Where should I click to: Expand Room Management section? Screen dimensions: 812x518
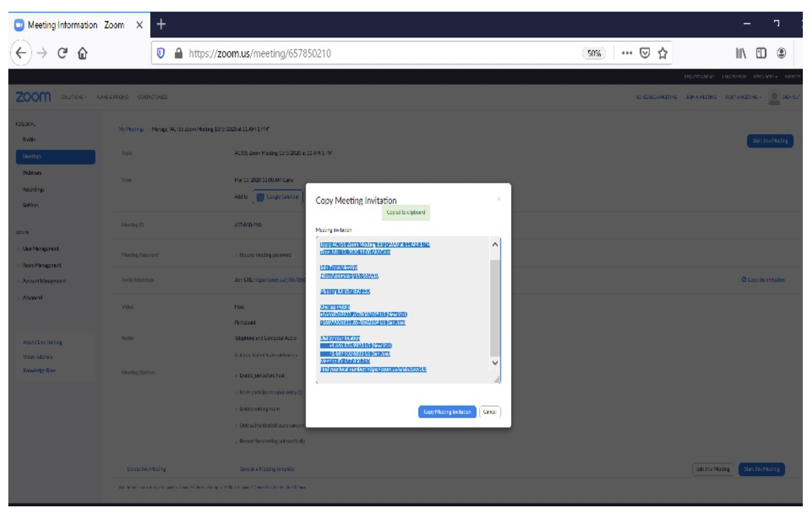coord(41,265)
